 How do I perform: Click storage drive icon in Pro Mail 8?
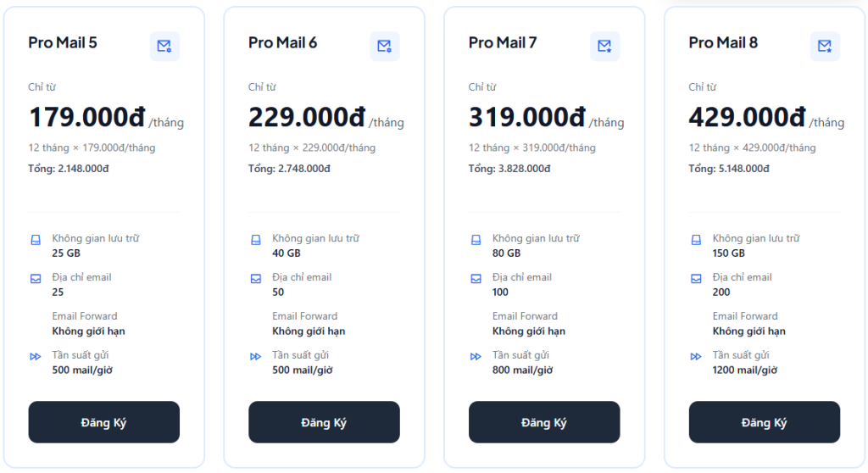696,240
